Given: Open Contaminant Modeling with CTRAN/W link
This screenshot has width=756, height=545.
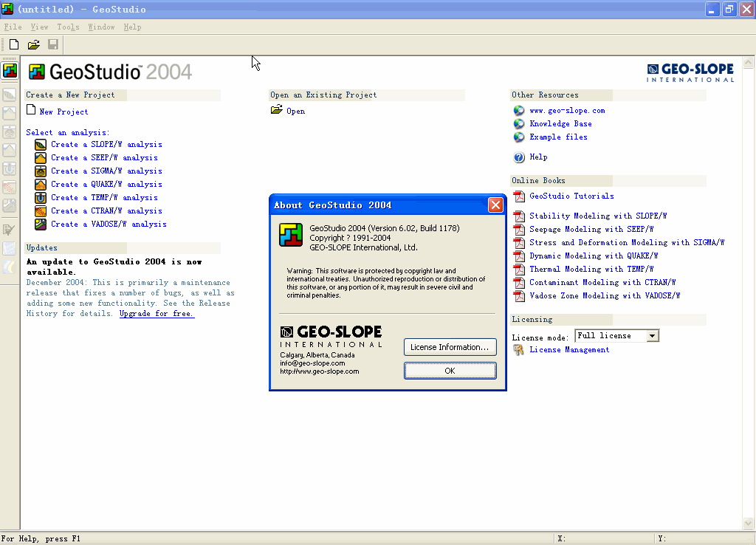Looking at the screenshot, I should [x=602, y=282].
